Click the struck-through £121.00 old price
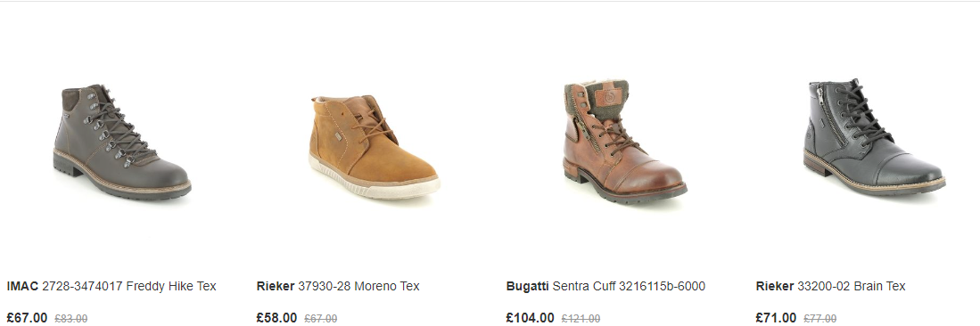 [581, 319]
